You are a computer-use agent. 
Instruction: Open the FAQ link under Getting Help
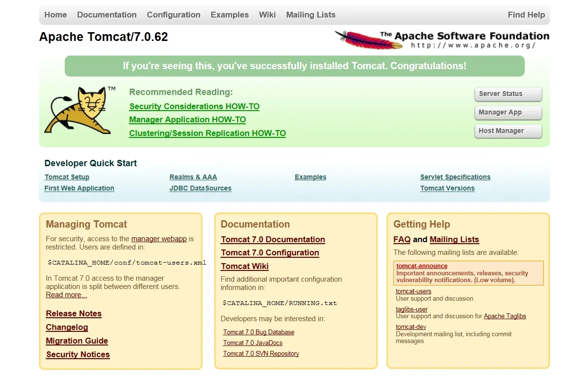[x=402, y=239]
